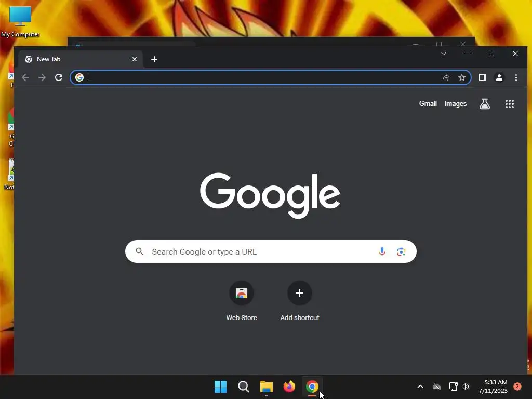Bookmark this tab with the star icon
Viewport: 532px width, 399px height.
462,78
